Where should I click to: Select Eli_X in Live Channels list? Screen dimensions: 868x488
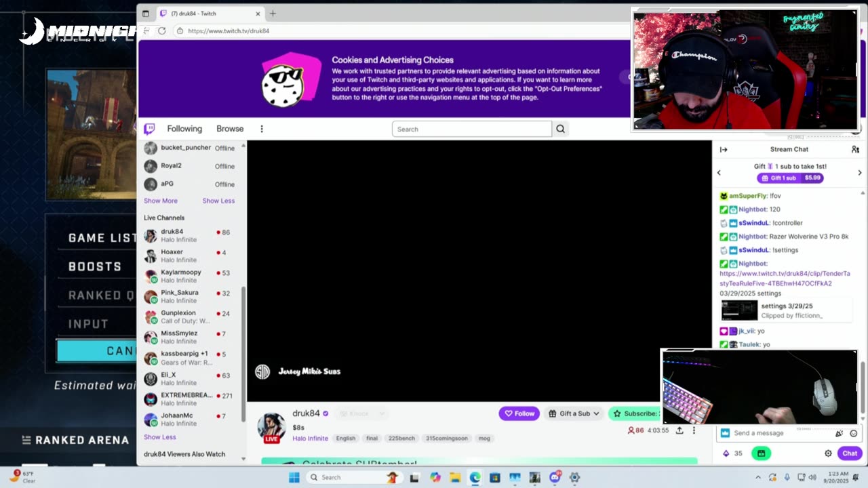(189, 378)
